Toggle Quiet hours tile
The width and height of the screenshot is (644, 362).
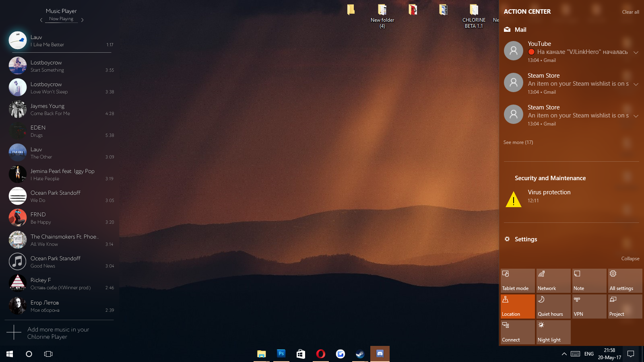coord(553,306)
